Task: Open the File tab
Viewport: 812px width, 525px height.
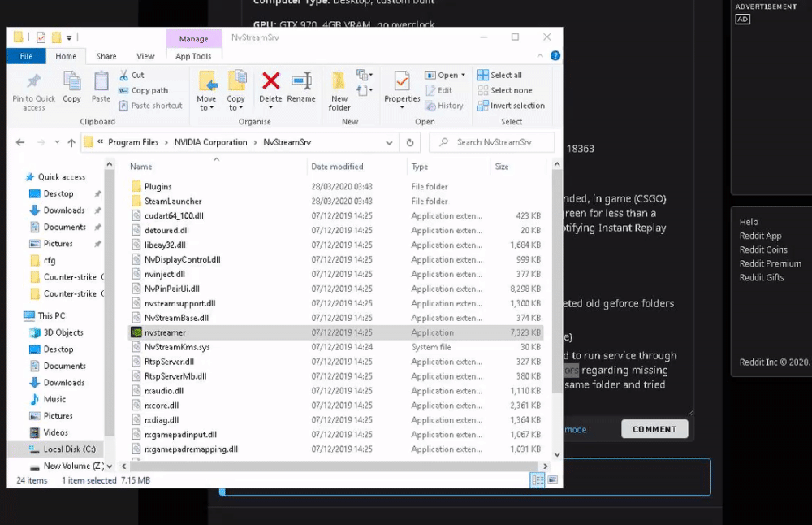Action: [x=26, y=56]
